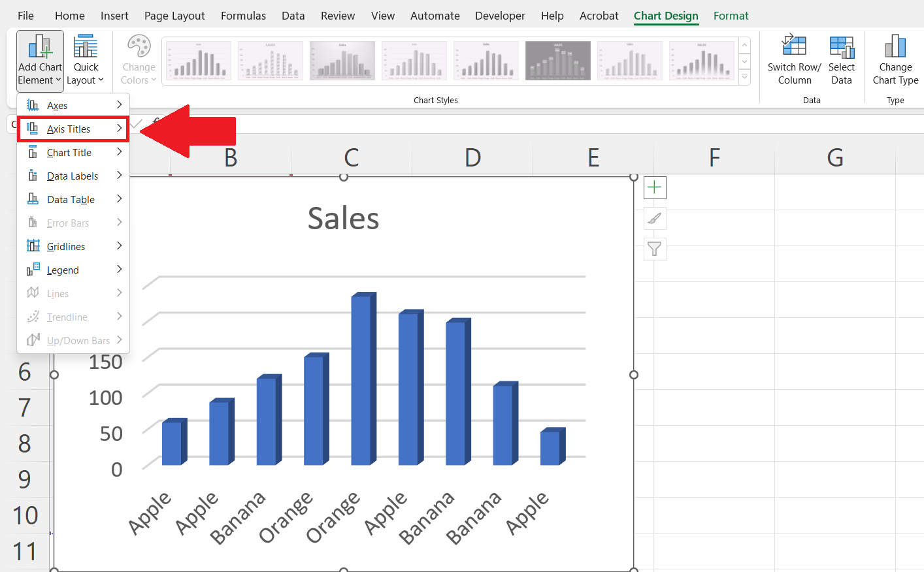Select column D header
This screenshot has height=572, width=924.
472,157
